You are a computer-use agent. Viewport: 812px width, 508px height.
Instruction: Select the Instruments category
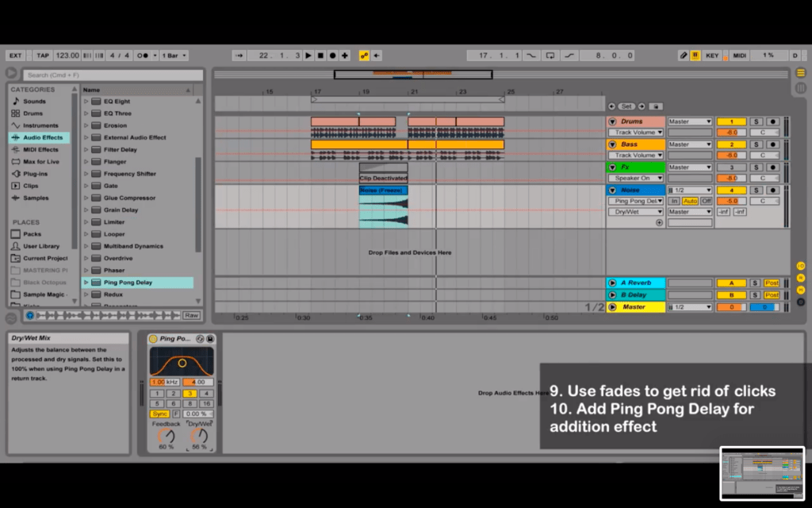pyautogui.click(x=40, y=125)
